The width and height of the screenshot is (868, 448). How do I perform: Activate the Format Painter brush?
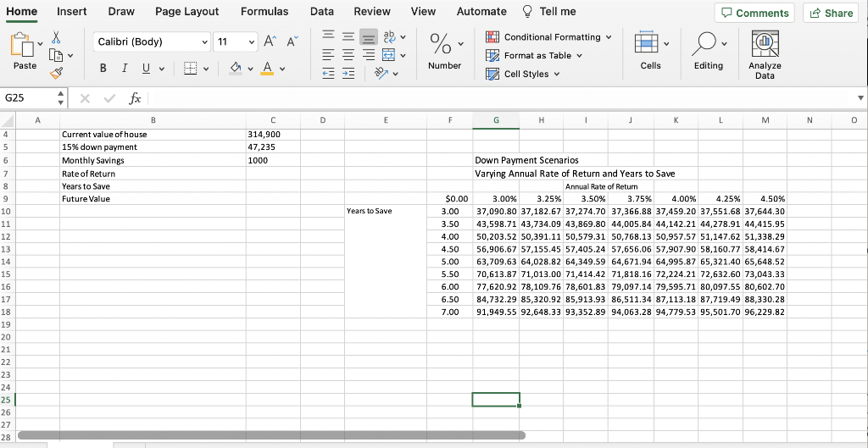click(56, 73)
